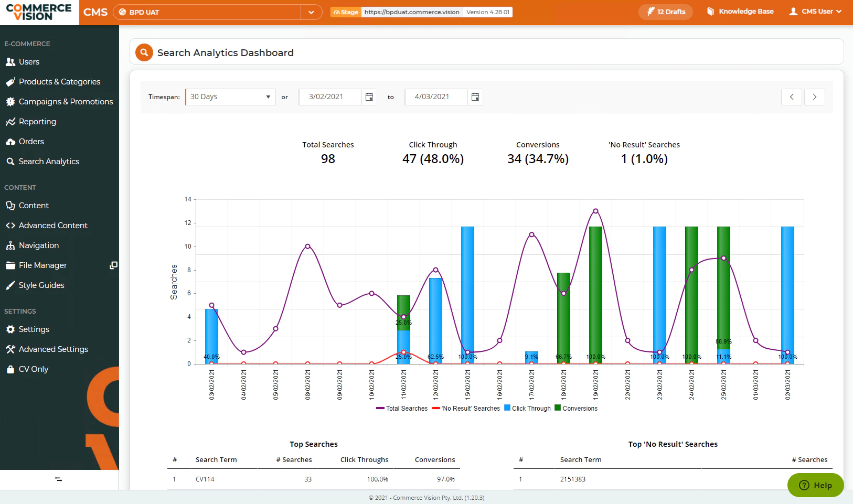853x504 pixels.
Task: Toggle Total Searches series in legend
Action: tap(402, 409)
